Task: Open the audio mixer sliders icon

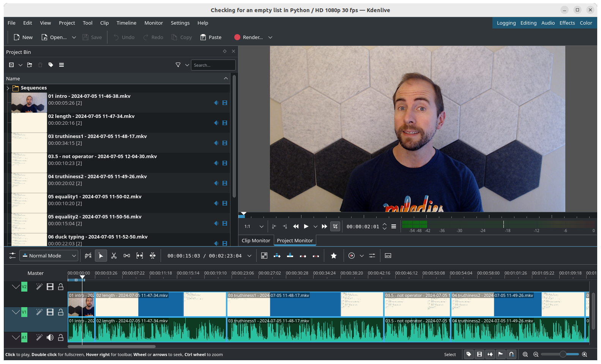Action: pos(372,256)
